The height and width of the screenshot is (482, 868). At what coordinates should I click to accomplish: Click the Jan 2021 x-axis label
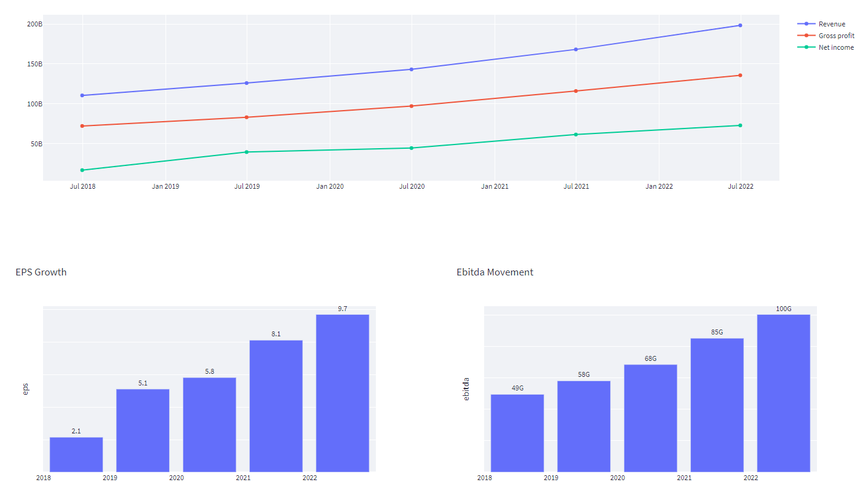click(495, 186)
